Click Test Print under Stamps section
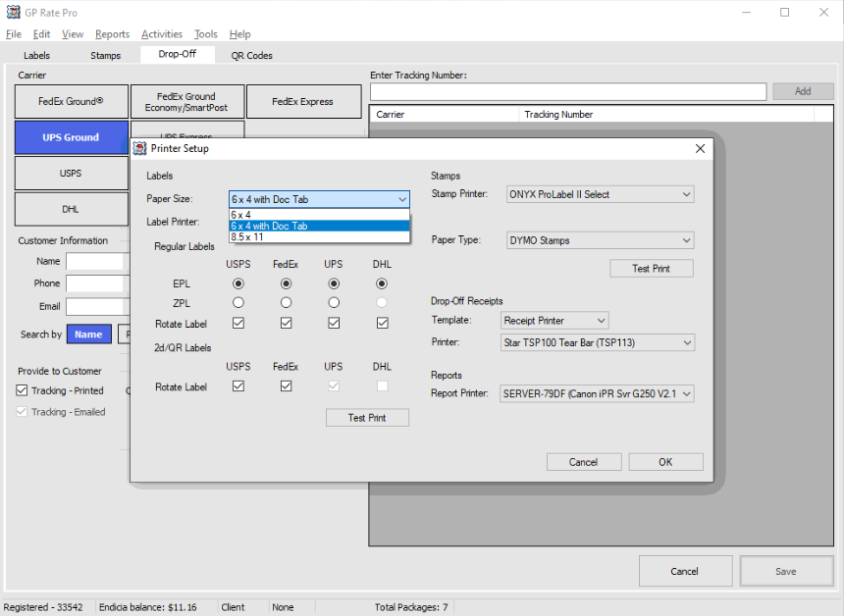This screenshot has width=844, height=616. (x=652, y=269)
